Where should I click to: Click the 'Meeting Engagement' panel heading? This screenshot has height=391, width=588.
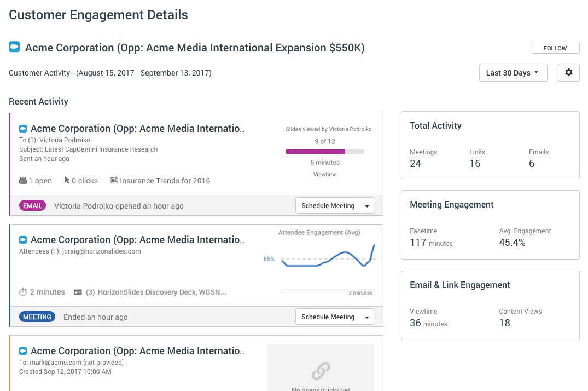point(451,204)
